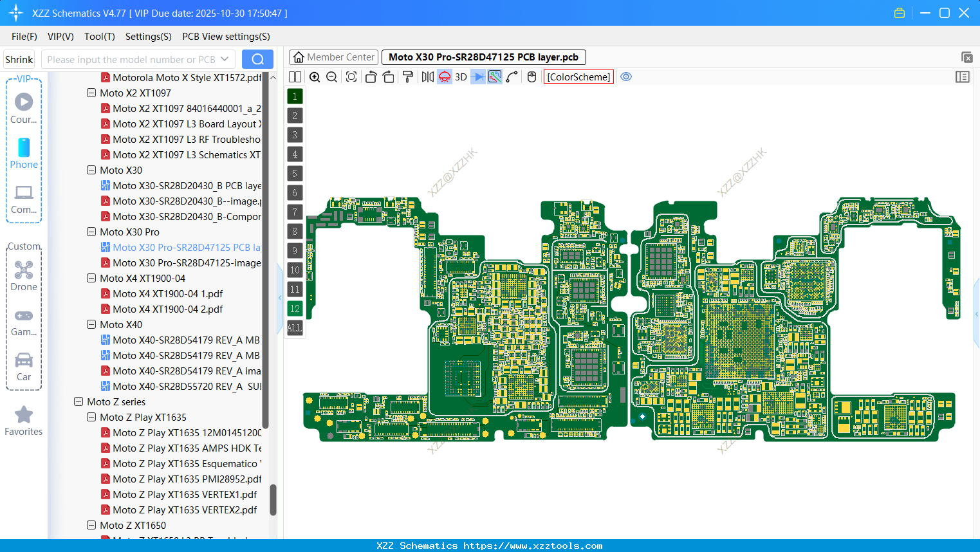Screen dimensions: 980x552
Task: Open the Tool(T) menu
Action: click(x=99, y=37)
